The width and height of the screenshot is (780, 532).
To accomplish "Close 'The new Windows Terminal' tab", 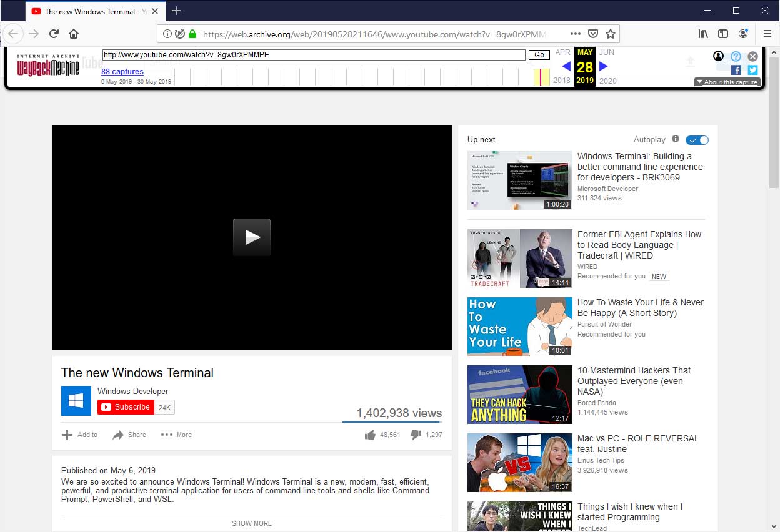I will click(x=155, y=11).
